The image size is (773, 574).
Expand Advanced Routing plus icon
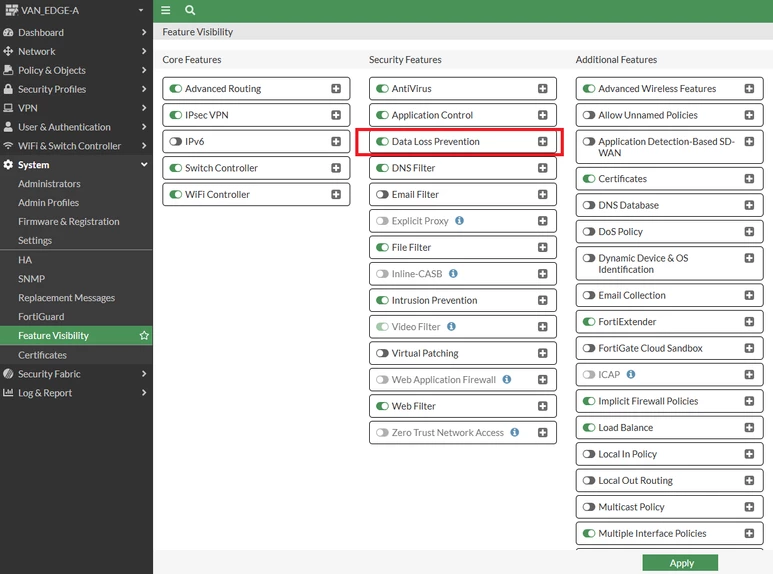(x=336, y=88)
